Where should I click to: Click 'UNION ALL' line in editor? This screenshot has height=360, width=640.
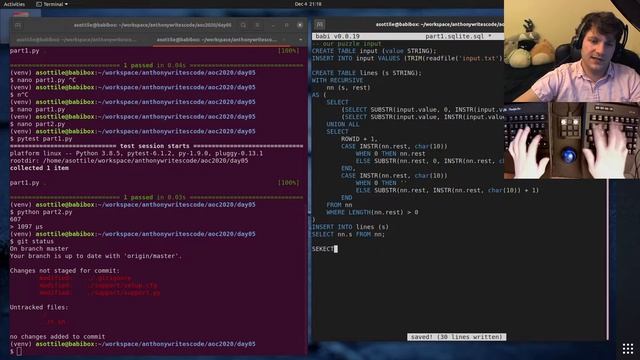343,124
